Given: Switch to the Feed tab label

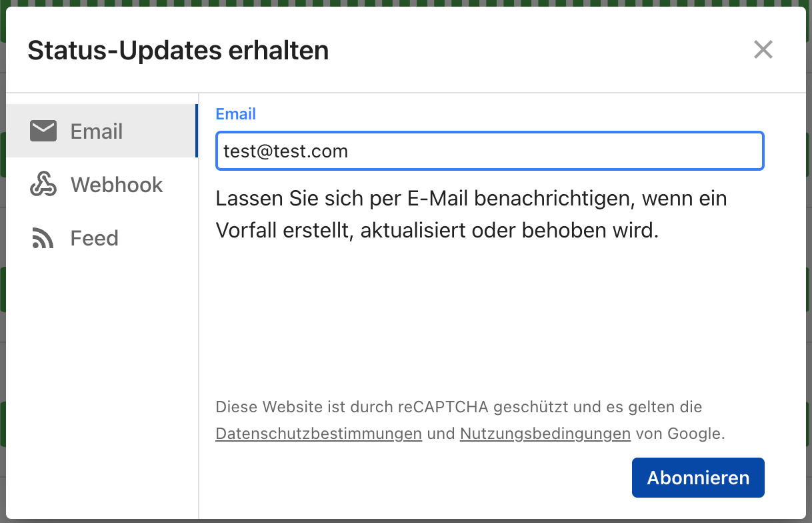Looking at the screenshot, I should [94, 238].
